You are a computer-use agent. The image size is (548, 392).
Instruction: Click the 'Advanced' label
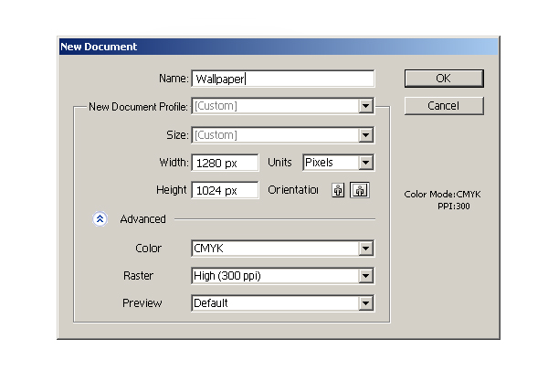[143, 219]
